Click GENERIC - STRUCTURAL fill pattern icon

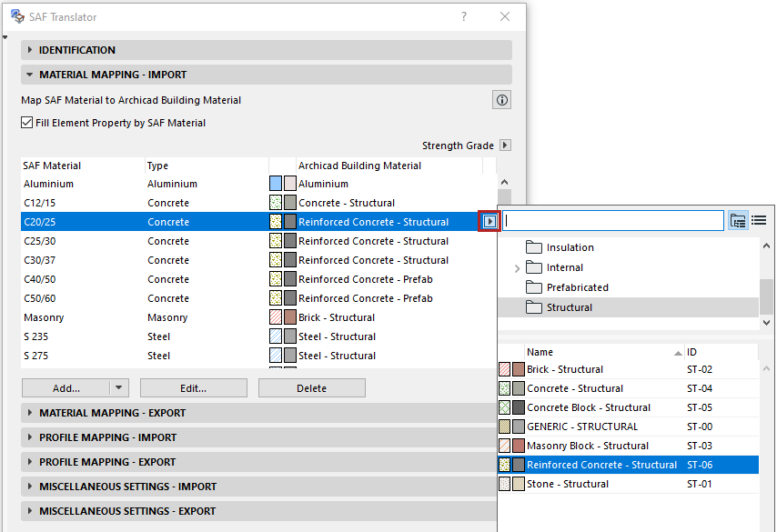504,427
